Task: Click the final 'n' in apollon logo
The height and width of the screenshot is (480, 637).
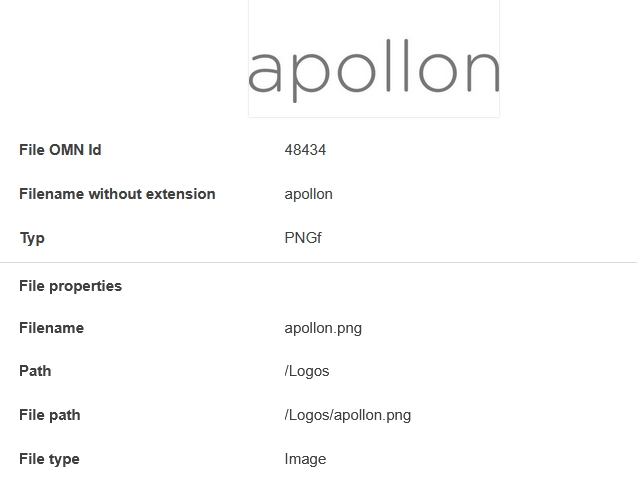Action: coord(480,72)
